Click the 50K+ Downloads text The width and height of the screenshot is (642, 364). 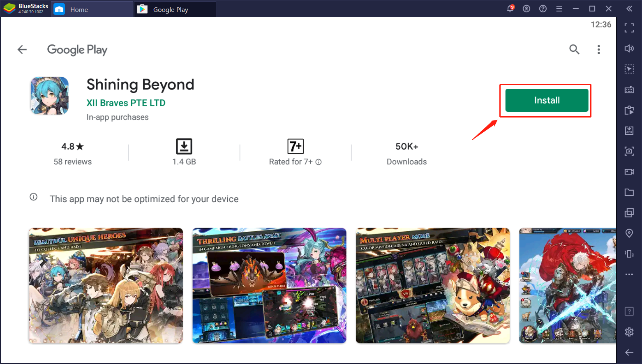click(x=407, y=154)
